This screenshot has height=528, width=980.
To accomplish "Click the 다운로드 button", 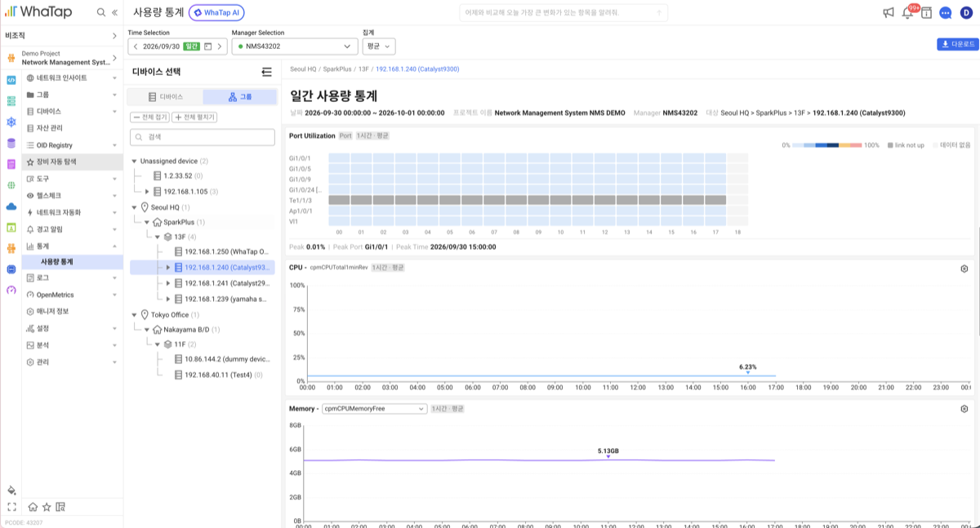I will click(957, 45).
